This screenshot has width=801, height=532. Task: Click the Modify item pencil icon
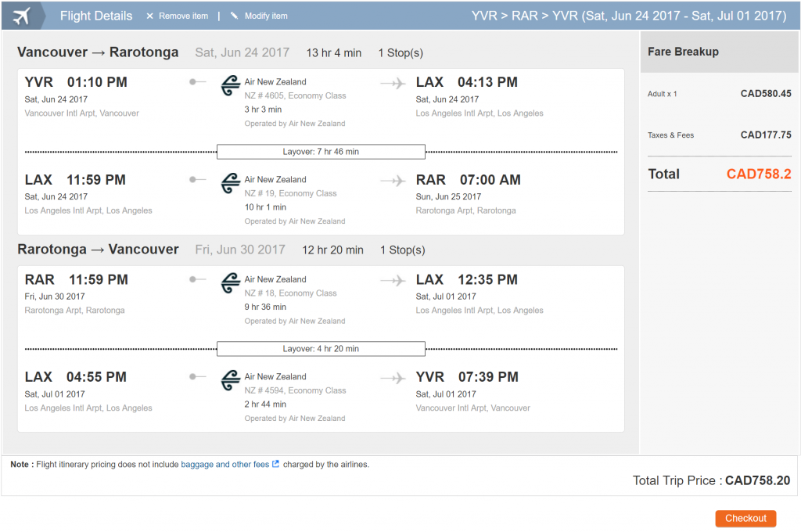pyautogui.click(x=235, y=16)
